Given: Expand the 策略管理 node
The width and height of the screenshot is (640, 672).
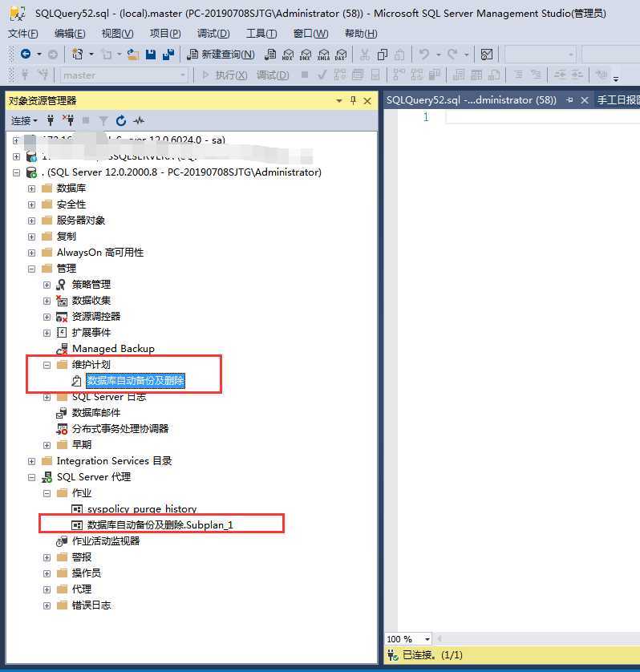Looking at the screenshot, I should point(47,285).
